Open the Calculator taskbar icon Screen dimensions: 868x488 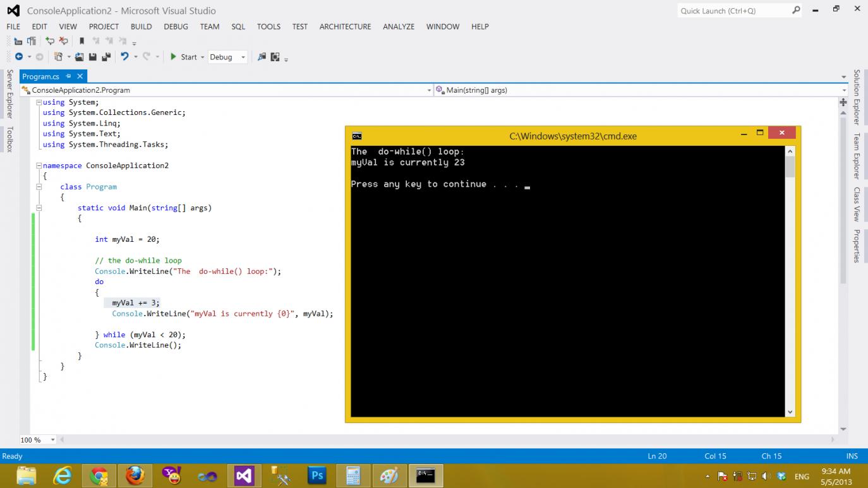353,475
